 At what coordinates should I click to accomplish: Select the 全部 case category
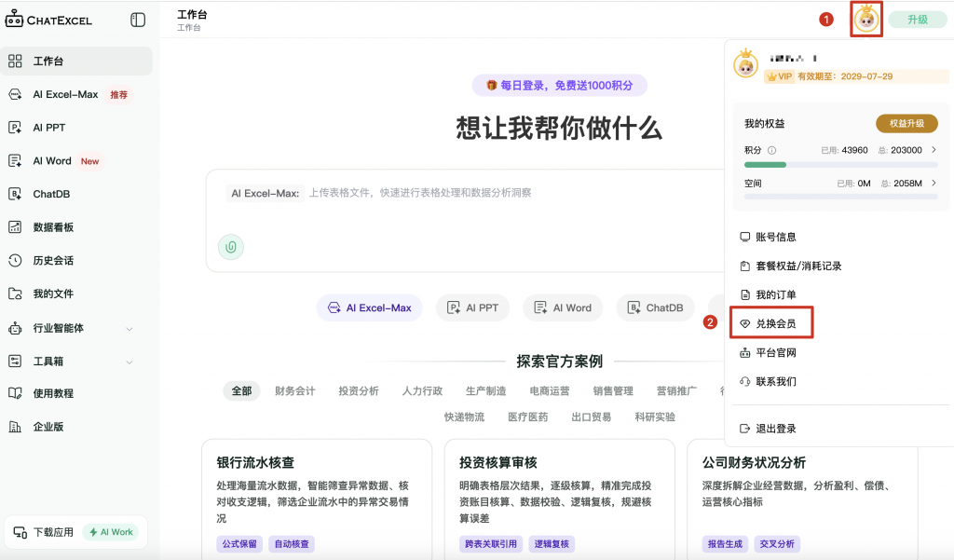pyautogui.click(x=241, y=390)
